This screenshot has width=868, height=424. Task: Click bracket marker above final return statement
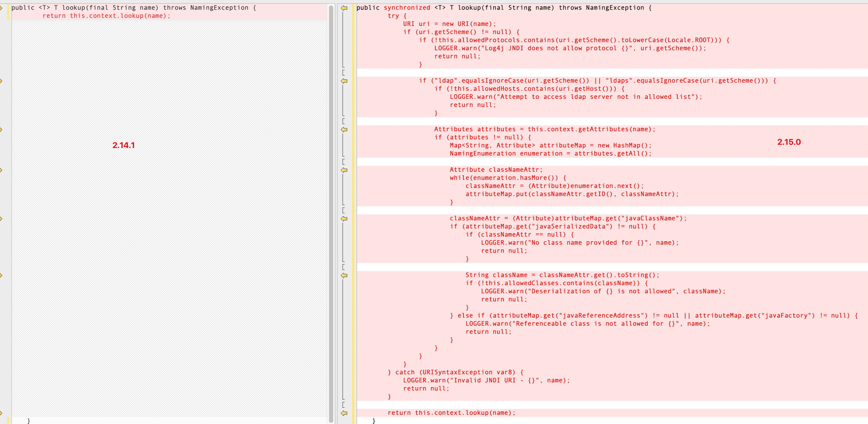[343, 405]
